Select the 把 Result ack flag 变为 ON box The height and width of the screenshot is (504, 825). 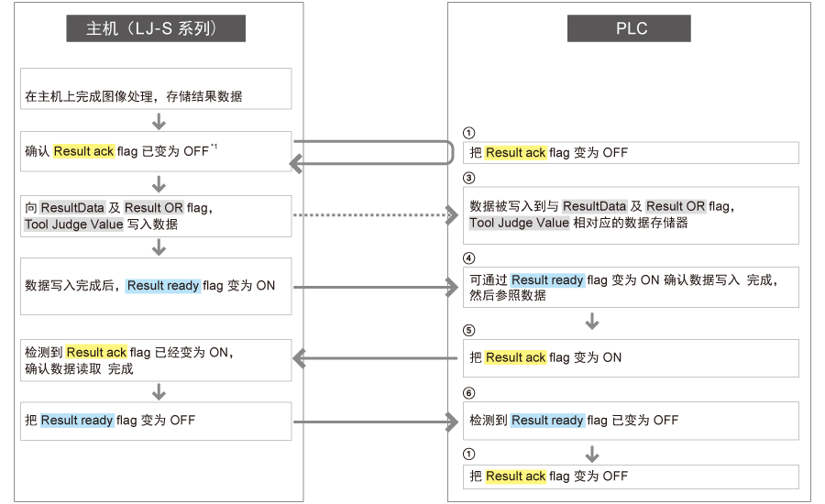pyautogui.click(x=632, y=357)
